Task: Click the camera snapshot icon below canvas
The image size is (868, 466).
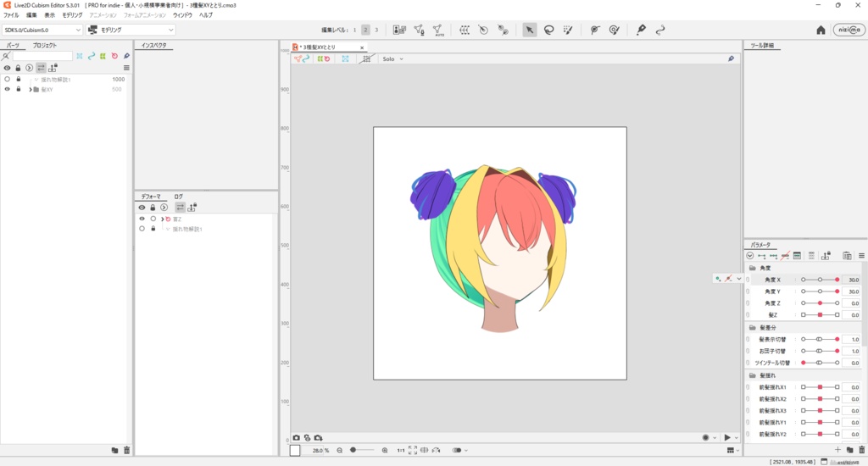Action: [297, 438]
